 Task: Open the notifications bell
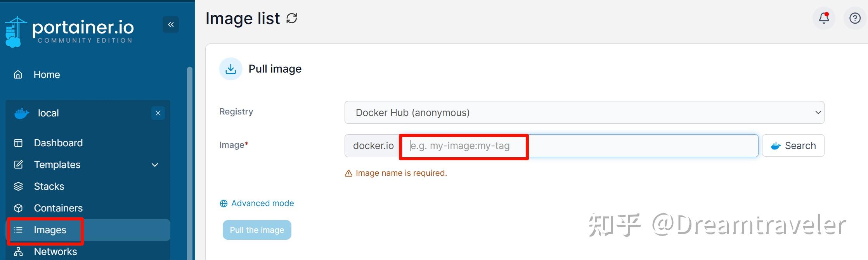click(x=824, y=18)
